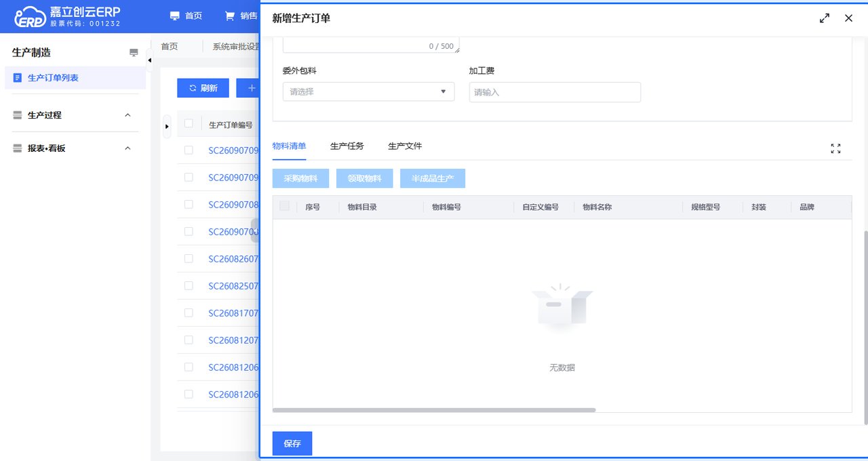This screenshot has height=461, width=868.
Task: Open order link SC26082507
Action: click(x=233, y=285)
